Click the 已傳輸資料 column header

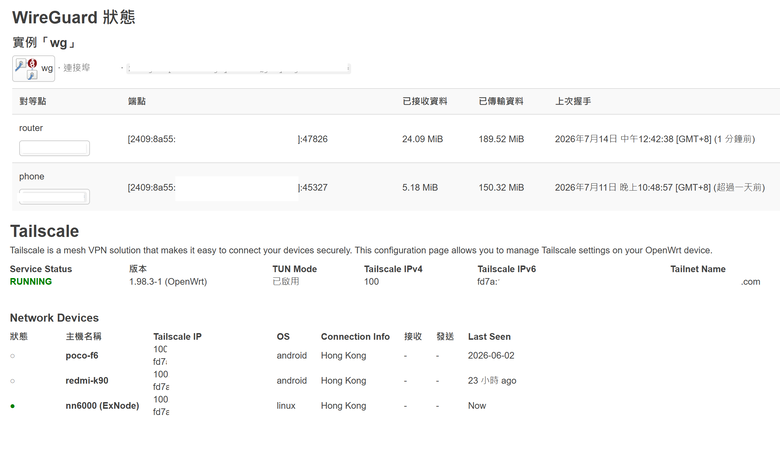click(x=501, y=101)
